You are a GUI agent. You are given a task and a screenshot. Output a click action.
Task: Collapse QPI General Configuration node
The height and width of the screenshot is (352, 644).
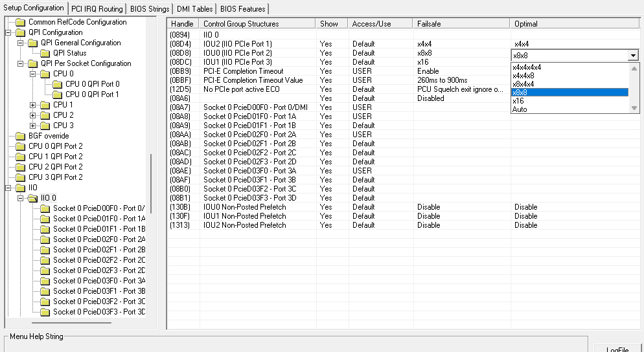tap(21, 43)
